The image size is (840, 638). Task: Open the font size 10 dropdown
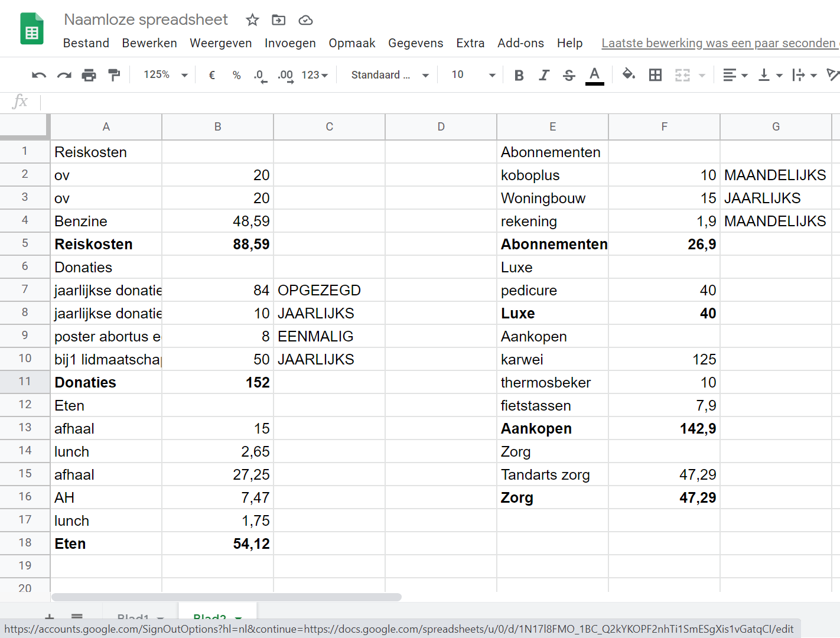pyautogui.click(x=473, y=75)
